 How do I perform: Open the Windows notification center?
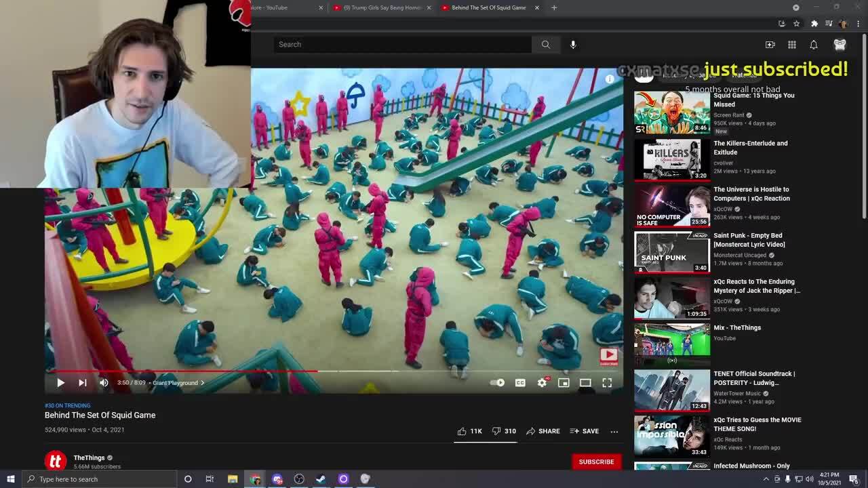tap(854, 479)
